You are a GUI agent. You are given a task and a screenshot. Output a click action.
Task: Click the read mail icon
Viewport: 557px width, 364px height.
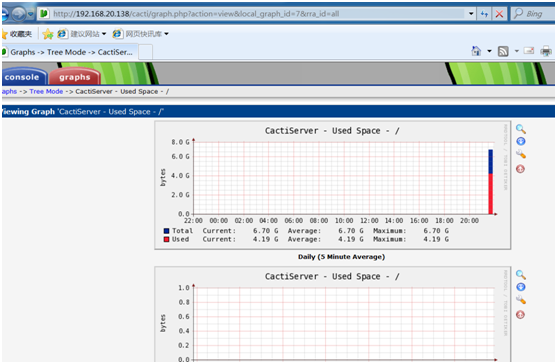click(x=529, y=51)
